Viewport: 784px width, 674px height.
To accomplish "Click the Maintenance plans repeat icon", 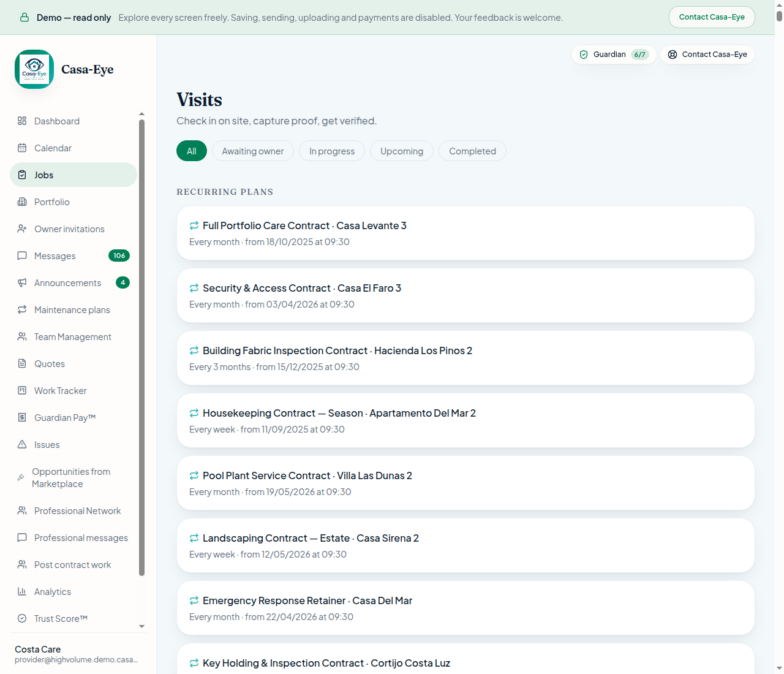I will [x=22, y=309].
